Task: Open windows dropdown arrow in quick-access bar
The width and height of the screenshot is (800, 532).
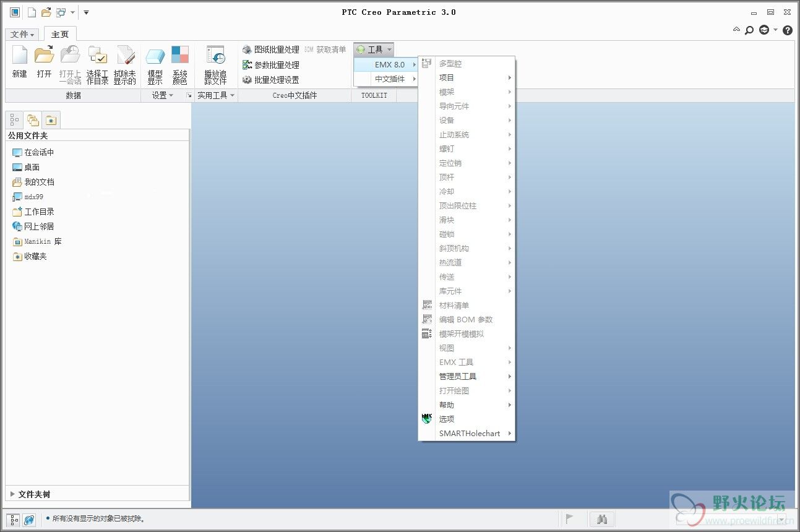Action: click(72, 12)
